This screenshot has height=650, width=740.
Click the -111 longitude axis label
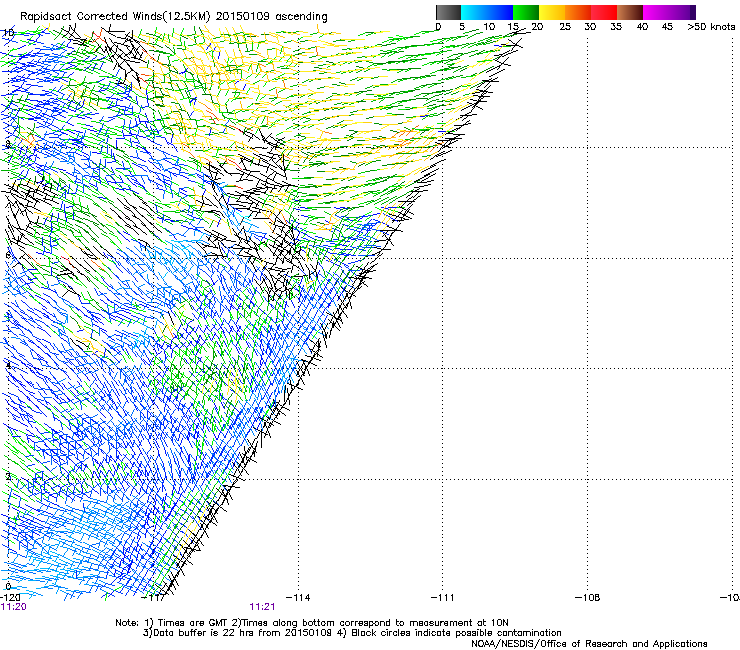(x=443, y=598)
